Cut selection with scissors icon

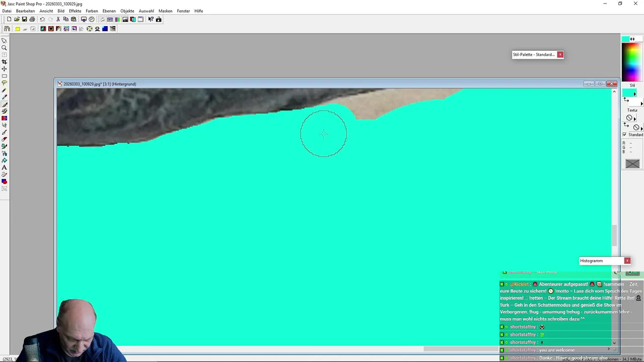point(58,19)
